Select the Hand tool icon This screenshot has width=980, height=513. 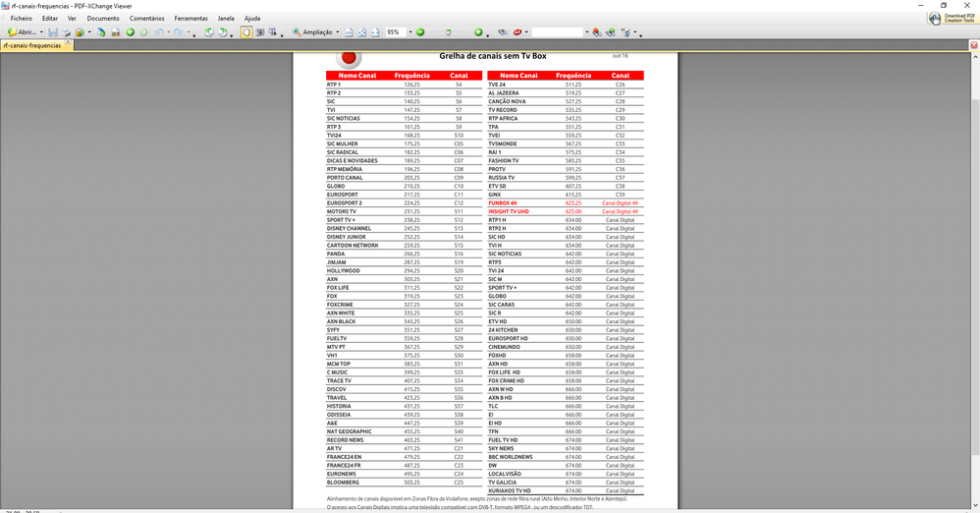coord(245,32)
